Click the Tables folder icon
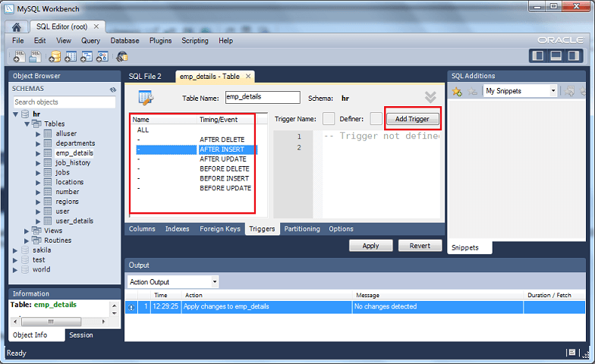Image resolution: width=595 pixels, height=364 pixels. click(x=36, y=124)
